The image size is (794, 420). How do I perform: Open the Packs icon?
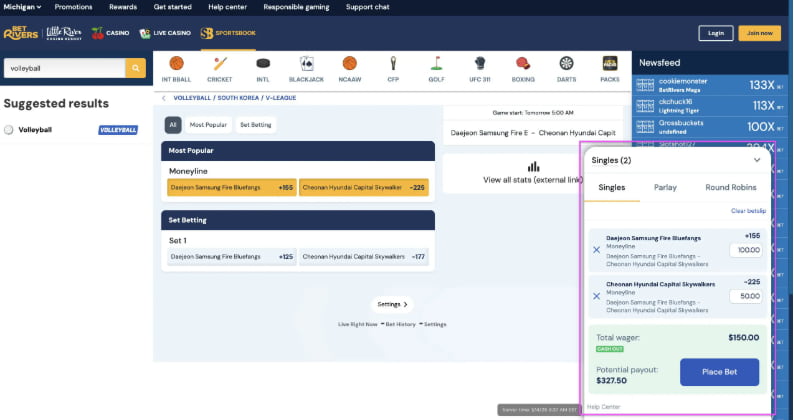(610, 63)
